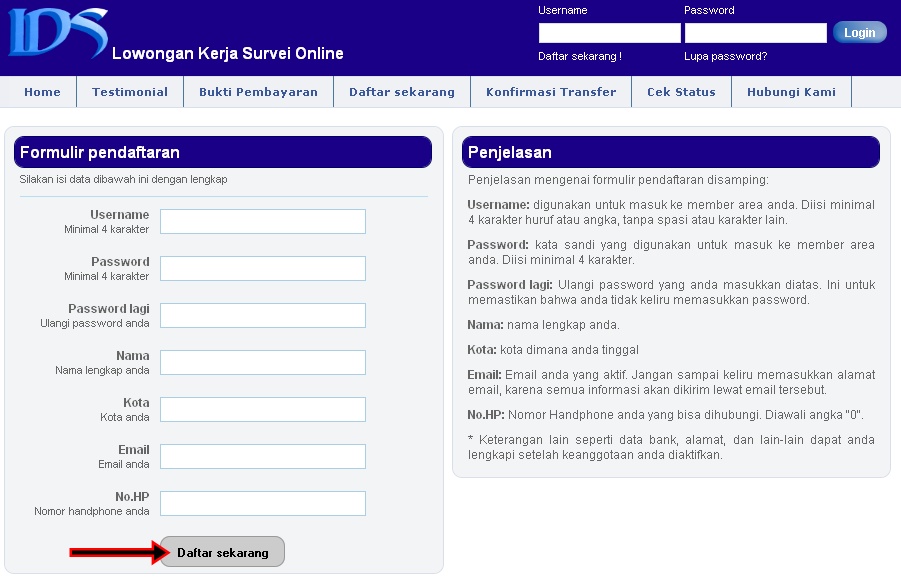
Task: Click the 'Kota anda' hint text
Action: point(125,417)
